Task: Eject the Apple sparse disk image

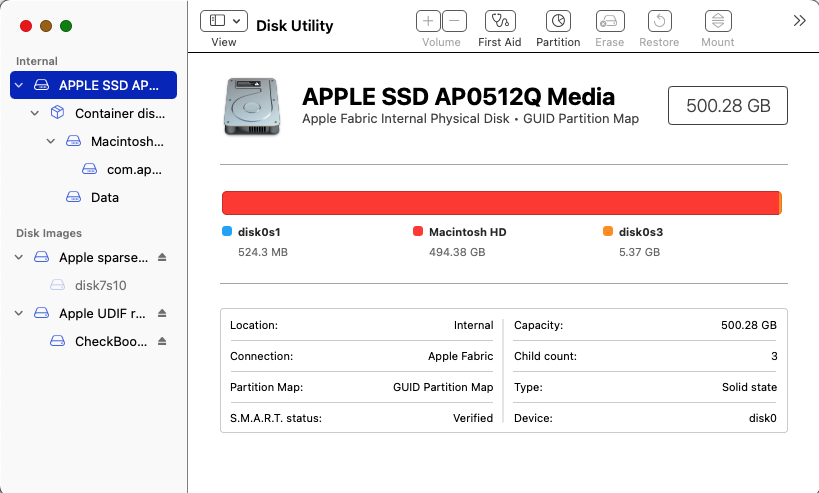Action: 162,257
